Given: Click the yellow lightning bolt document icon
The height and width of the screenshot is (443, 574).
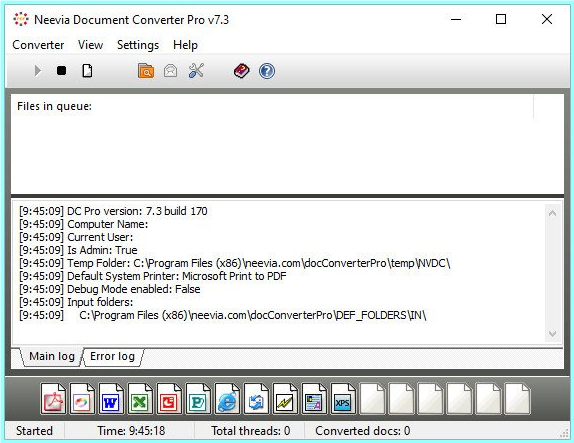Looking at the screenshot, I should pos(285,399).
